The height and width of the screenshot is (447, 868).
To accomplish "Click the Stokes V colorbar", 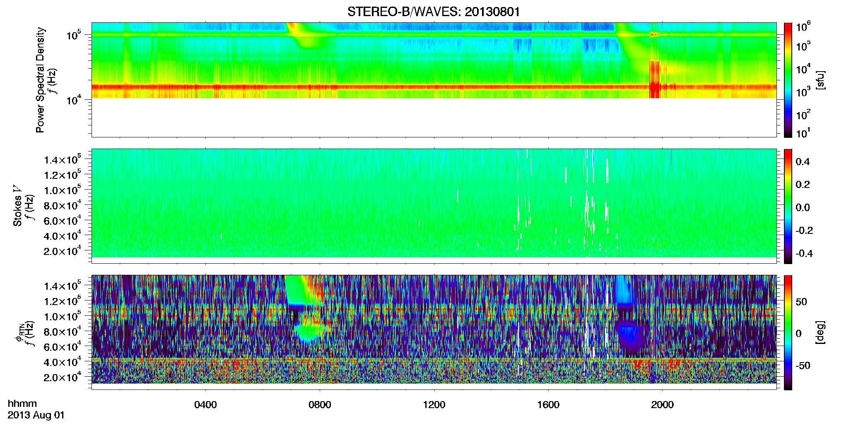I will coord(788,206).
